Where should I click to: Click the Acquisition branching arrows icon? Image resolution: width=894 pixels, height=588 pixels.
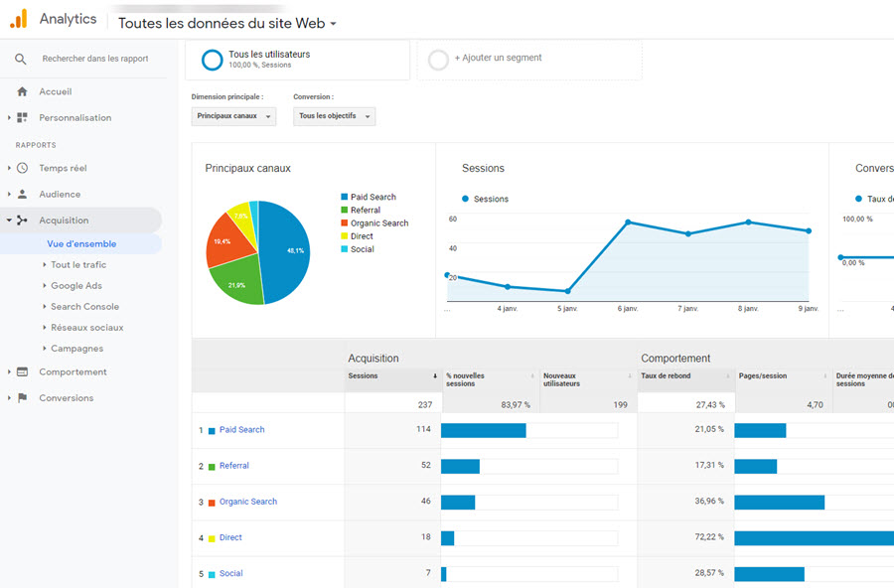22,220
